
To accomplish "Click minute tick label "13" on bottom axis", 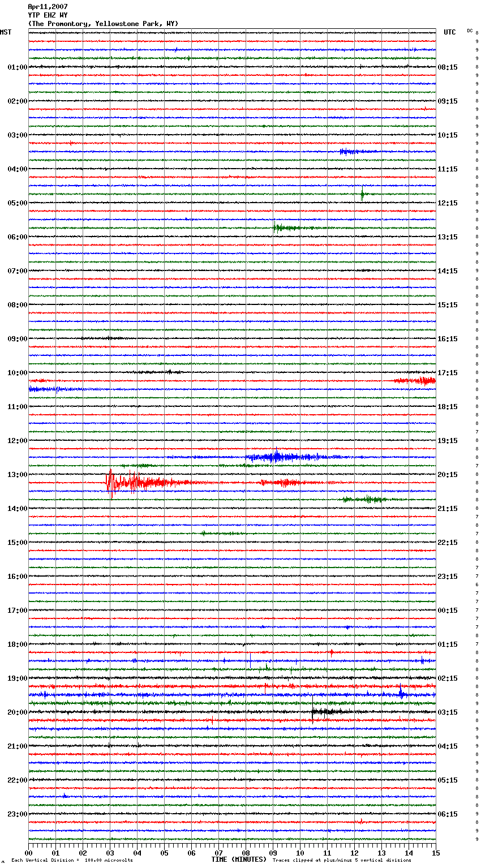I will coord(382,853).
